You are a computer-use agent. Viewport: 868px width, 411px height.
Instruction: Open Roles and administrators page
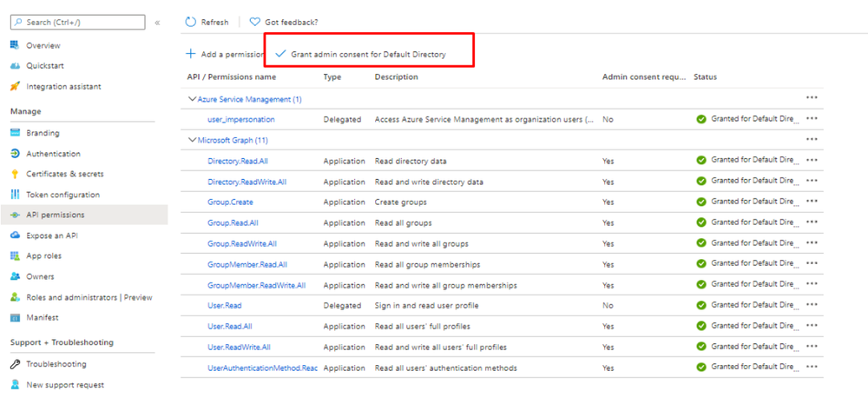(89, 297)
